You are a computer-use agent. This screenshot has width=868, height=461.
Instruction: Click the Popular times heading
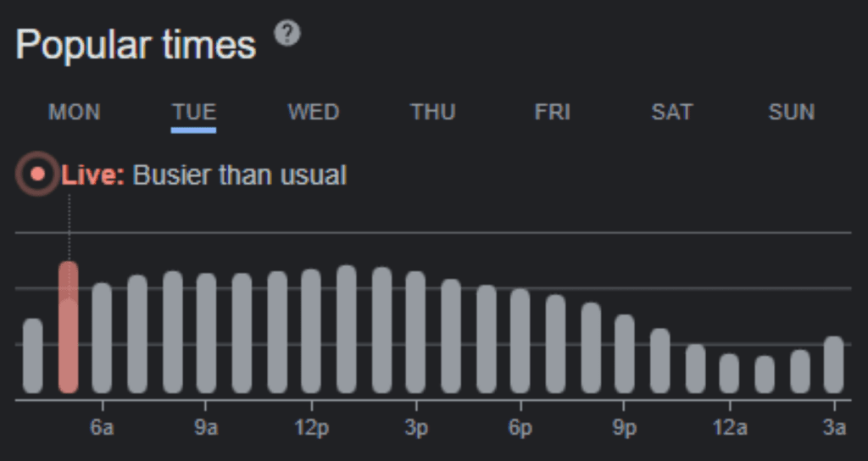pos(136,45)
